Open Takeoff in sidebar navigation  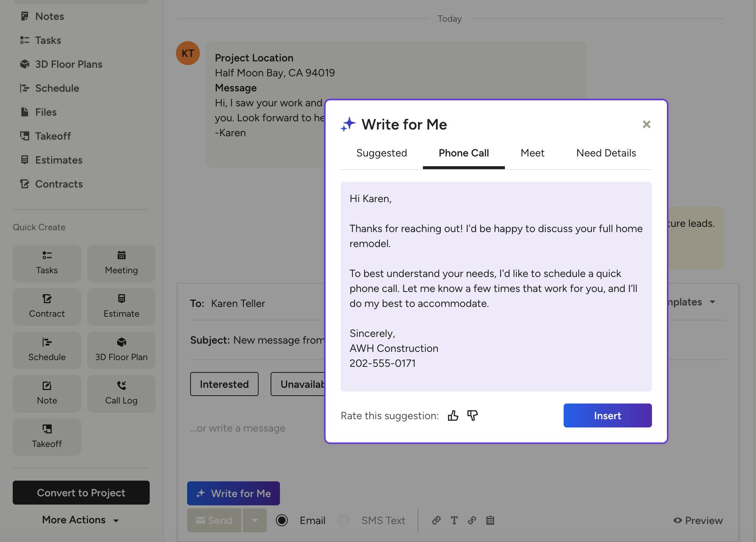(52, 136)
